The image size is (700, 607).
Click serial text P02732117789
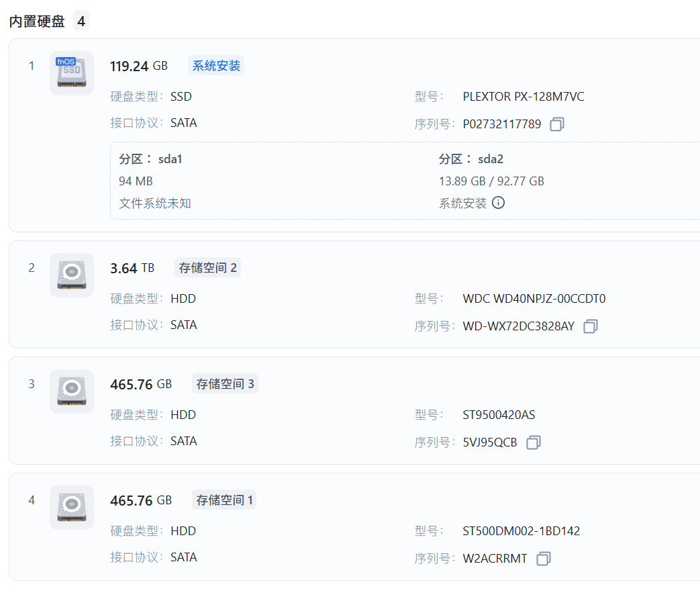[x=502, y=124]
